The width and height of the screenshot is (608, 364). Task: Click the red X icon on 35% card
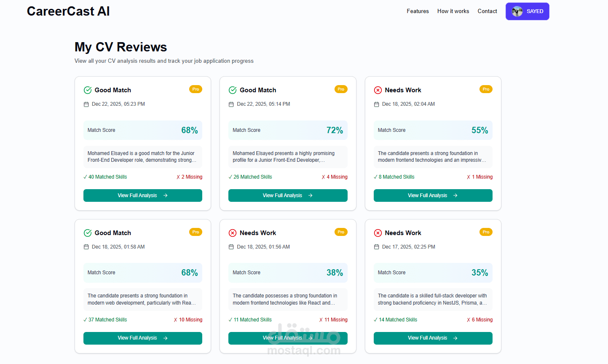pos(378,233)
